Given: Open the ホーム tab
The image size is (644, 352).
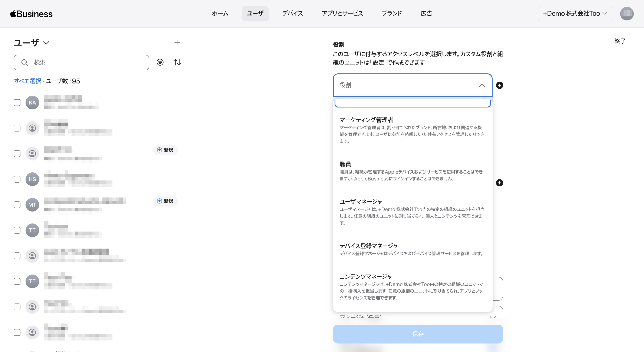Looking at the screenshot, I should (x=220, y=13).
